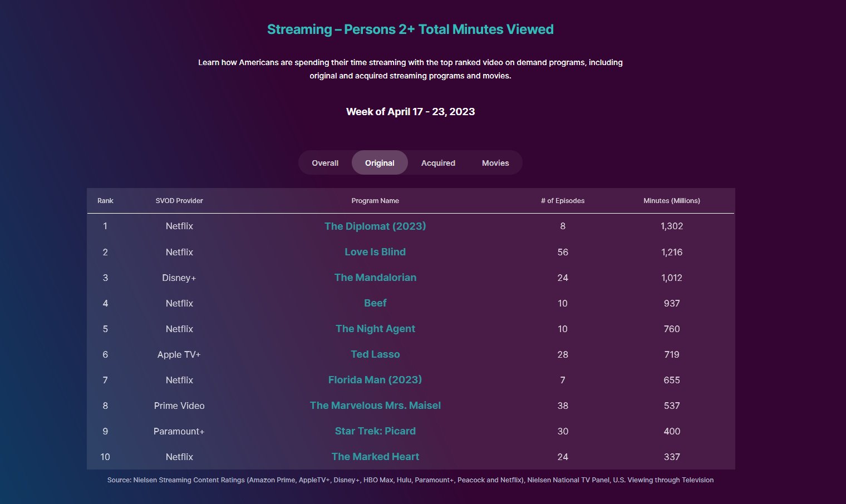Click Florida Man (2023) link
The height and width of the screenshot is (504, 846).
click(375, 380)
